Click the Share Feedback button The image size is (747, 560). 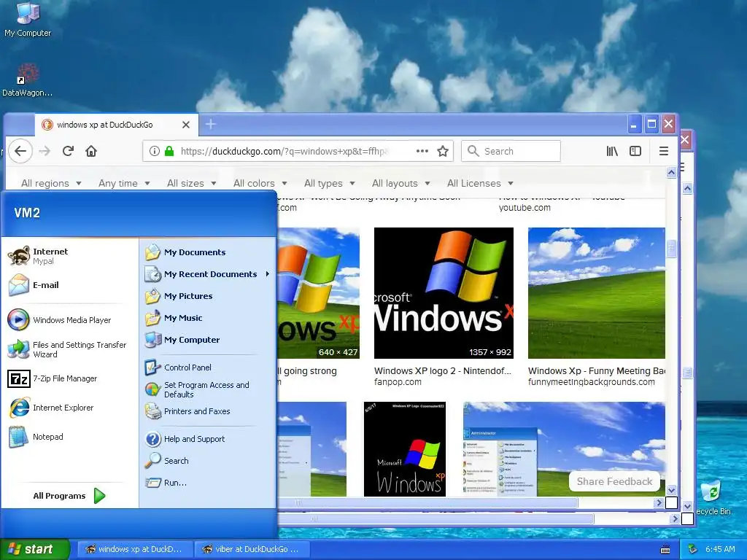[x=614, y=481]
